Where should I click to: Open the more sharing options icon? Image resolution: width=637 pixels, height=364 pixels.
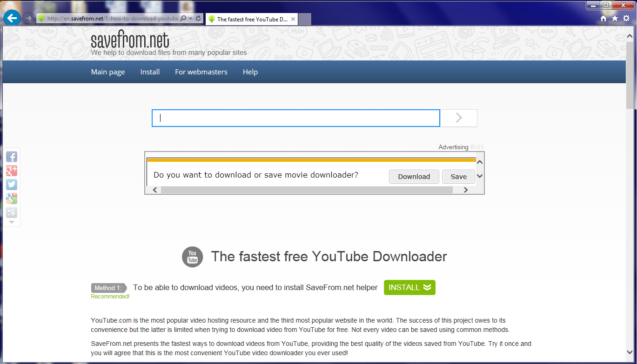point(12,212)
